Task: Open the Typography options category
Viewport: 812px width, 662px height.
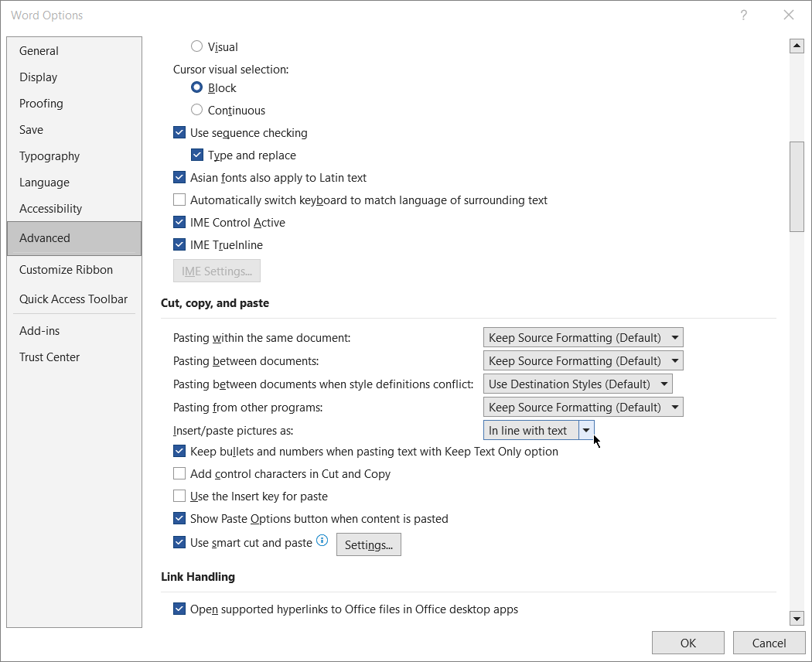Action: [x=74, y=156]
